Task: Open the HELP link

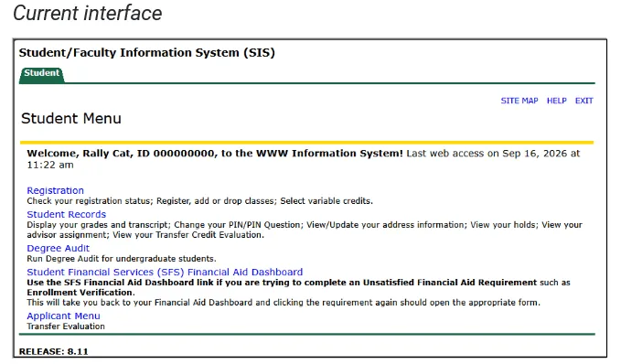Action: (x=556, y=101)
